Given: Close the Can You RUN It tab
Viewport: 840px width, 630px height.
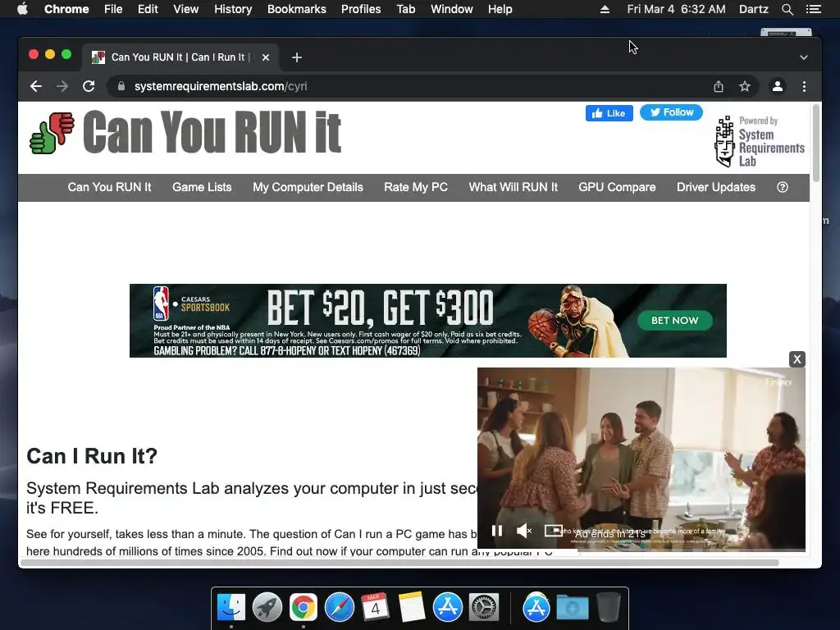Looking at the screenshot, I should pyautogui.click(x=266, y=57).
